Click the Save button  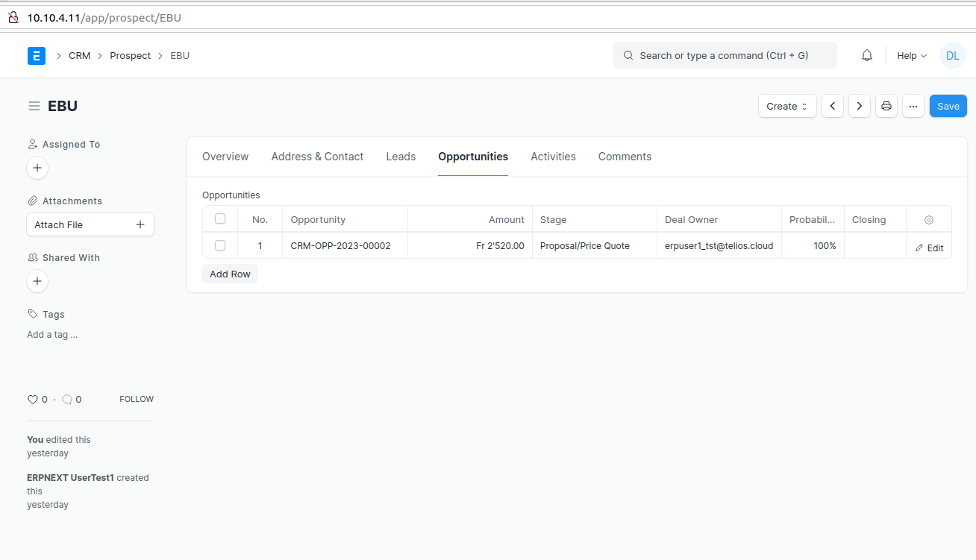[948, 106]
